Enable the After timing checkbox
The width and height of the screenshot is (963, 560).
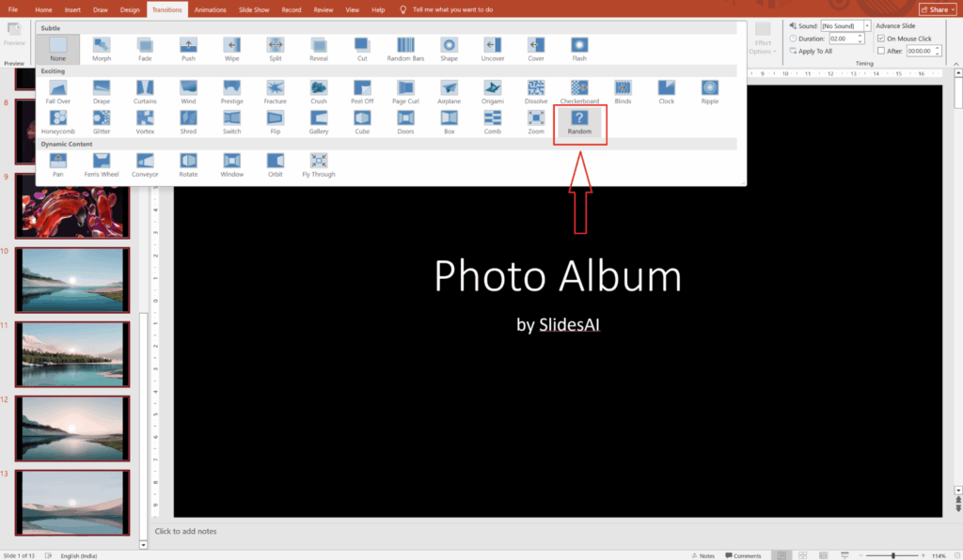(880, 51)
